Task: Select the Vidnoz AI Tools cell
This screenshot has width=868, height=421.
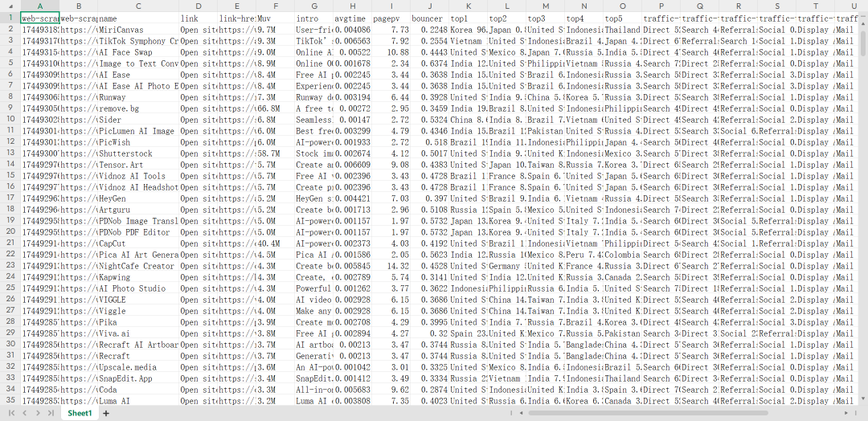Action: (138, 176)
